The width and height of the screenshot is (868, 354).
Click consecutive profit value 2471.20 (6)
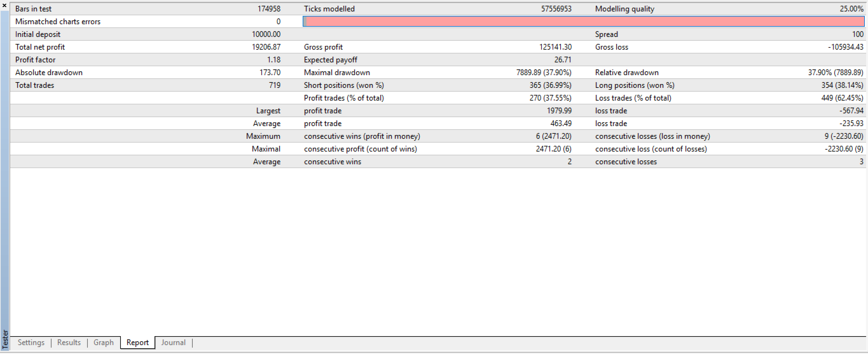[554, 149]
